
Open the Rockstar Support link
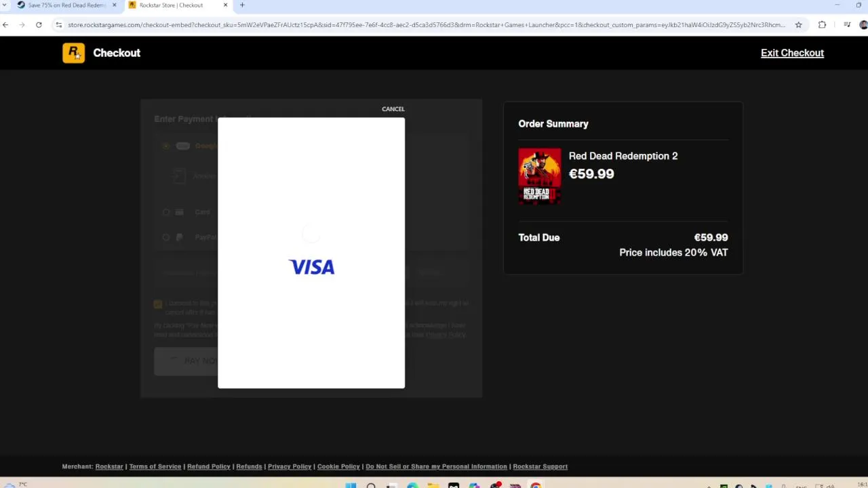click(540, 466)
